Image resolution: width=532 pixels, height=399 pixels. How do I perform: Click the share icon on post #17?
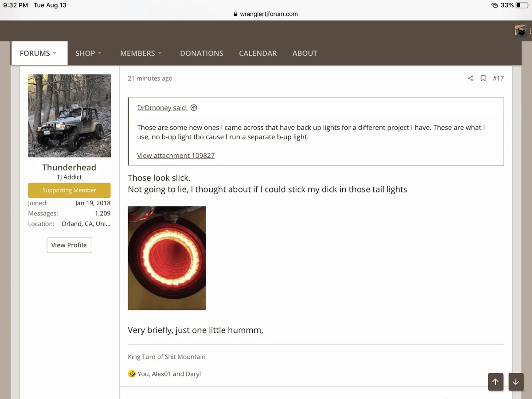(470, 78)
